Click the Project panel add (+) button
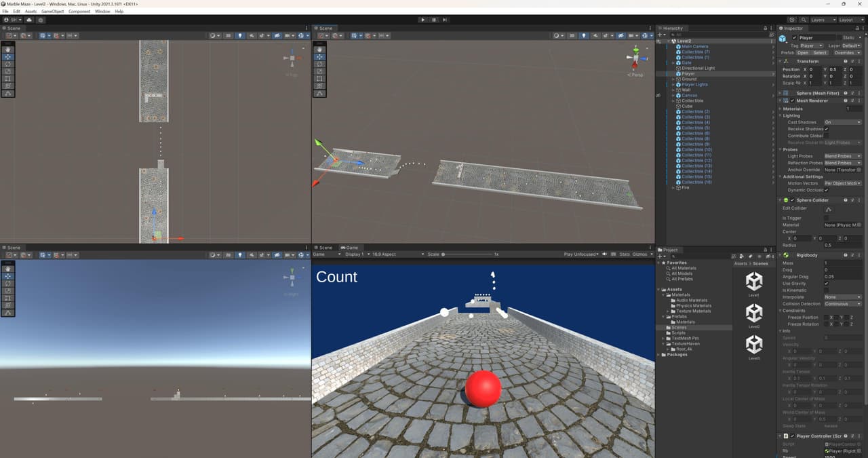This screenshot has width=868, height=458. pos(660,256)
